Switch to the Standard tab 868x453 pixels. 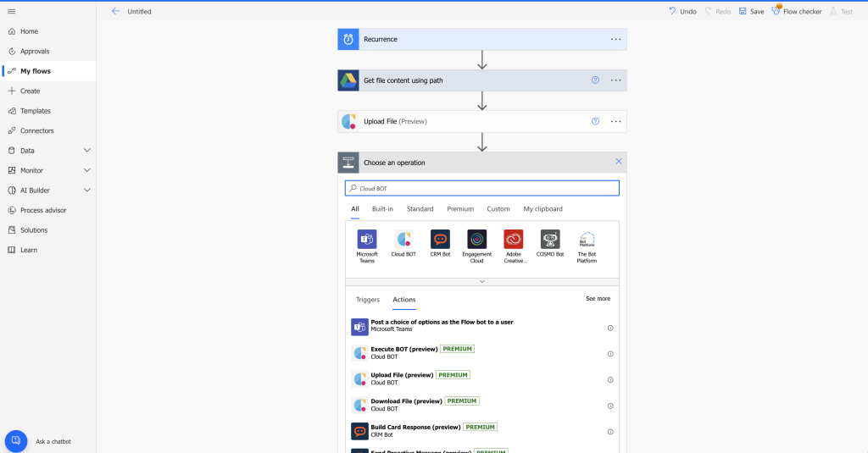click(420, 209)
